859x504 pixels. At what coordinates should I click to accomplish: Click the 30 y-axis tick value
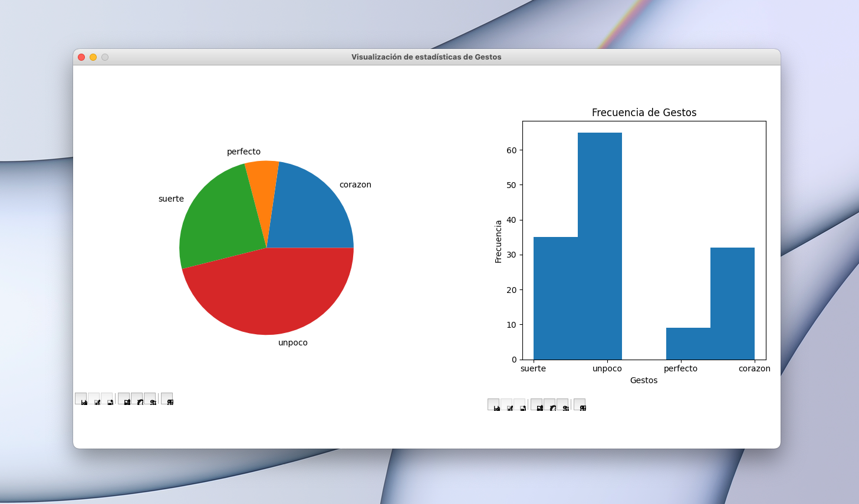click(511, 255)
